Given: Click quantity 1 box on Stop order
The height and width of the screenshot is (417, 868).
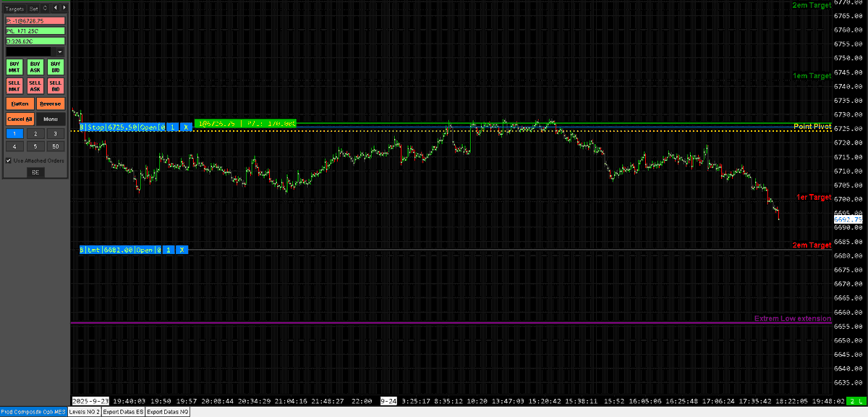Looking at the screenshot, I should coord(173,127).
